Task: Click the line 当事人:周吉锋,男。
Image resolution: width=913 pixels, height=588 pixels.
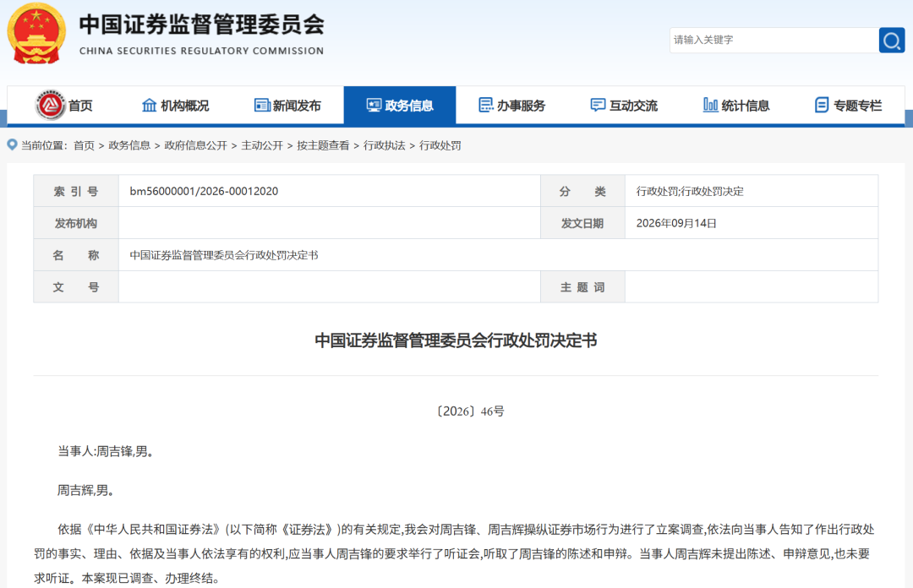Action: point(106,451)
